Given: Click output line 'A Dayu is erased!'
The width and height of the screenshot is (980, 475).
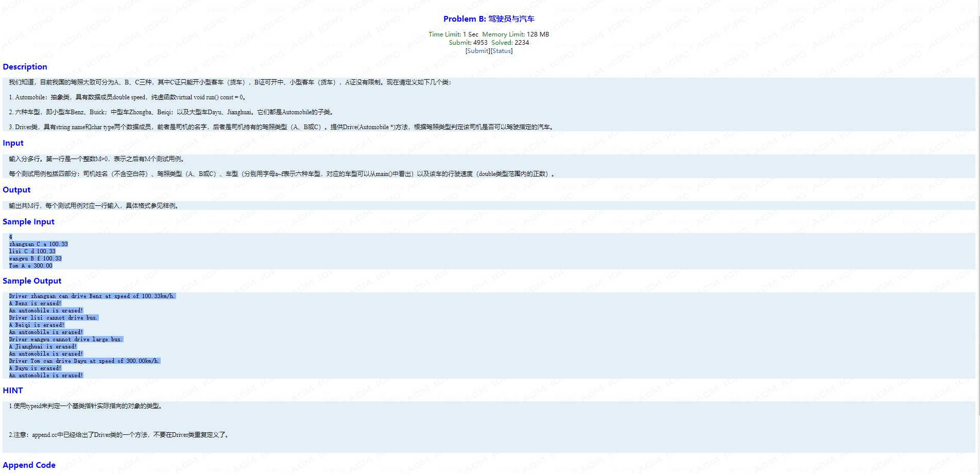Looking at the screenshot, I should point(35,368).
